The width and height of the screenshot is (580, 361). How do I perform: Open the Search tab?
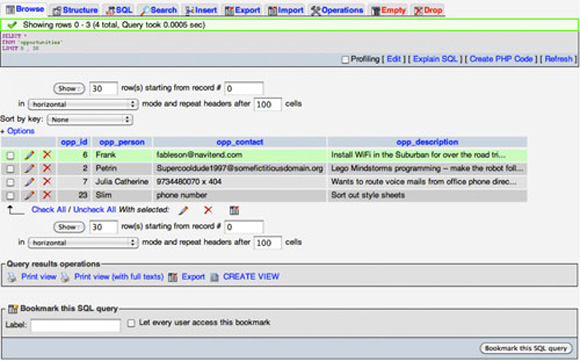click(x=159, y=10)
